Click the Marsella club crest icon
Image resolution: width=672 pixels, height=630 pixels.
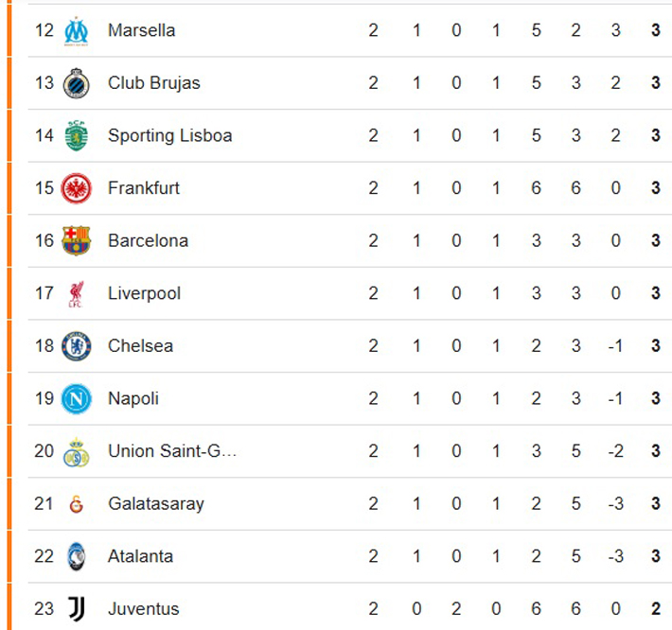coord(76,31)
